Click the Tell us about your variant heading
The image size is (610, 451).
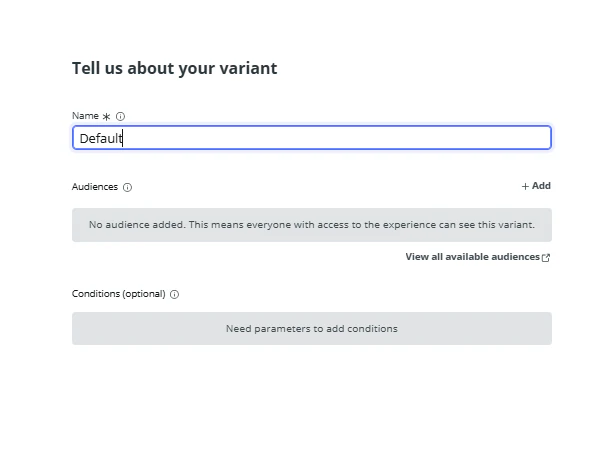pyautogui.click(x=175, y=68)
